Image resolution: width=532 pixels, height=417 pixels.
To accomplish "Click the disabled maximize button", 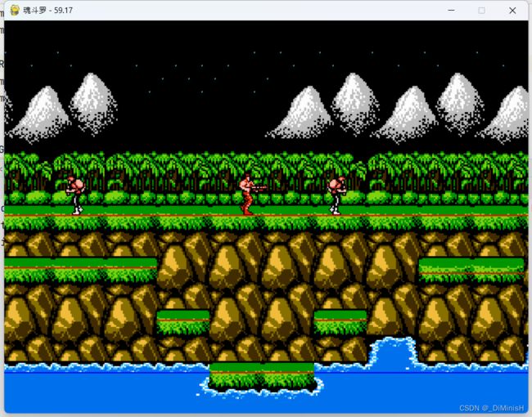I will 481,10.
